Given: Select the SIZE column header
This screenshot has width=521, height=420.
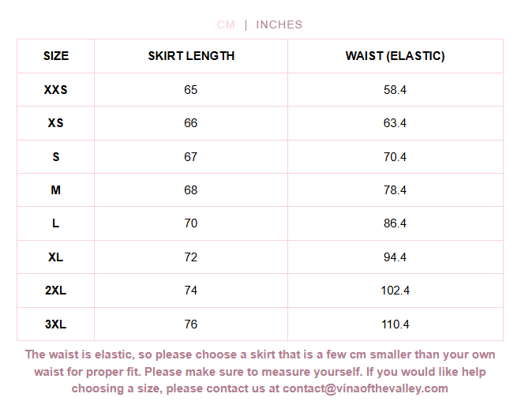Looking at the screenshot, I should [x=56, y=56].
